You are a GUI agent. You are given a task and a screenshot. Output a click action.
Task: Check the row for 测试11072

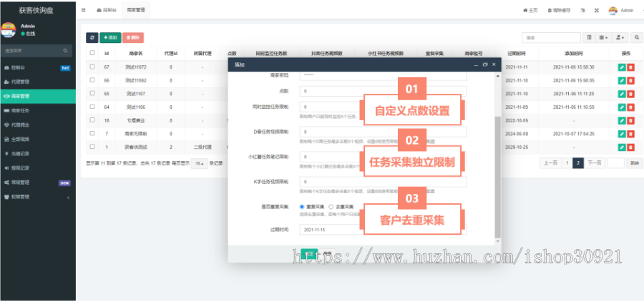[x=92, y=66]
